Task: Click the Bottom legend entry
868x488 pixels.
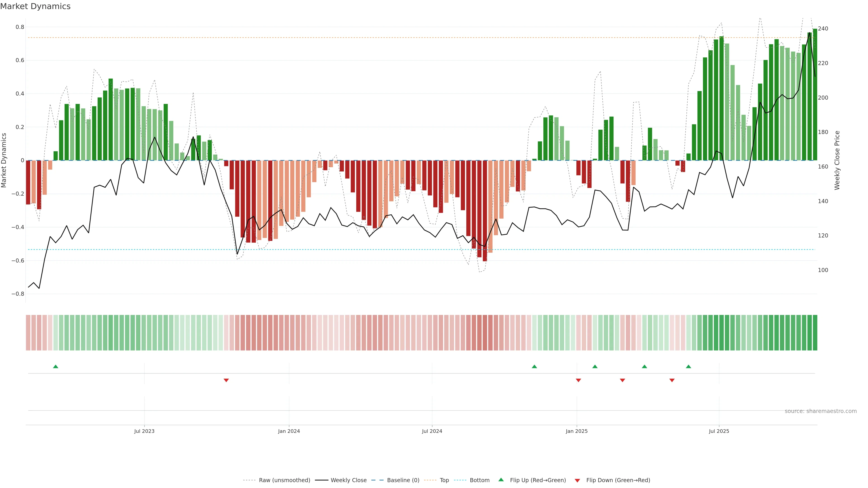Action: [479, 480]
